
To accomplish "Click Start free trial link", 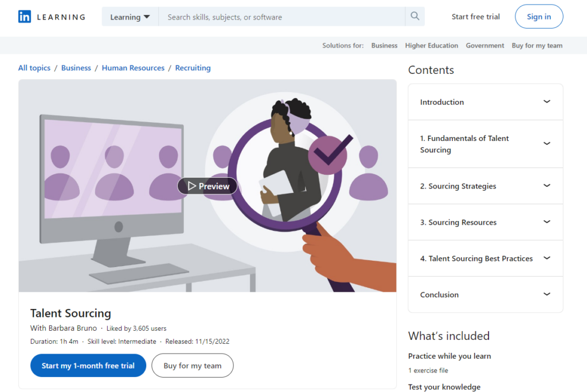I will 475,17.
